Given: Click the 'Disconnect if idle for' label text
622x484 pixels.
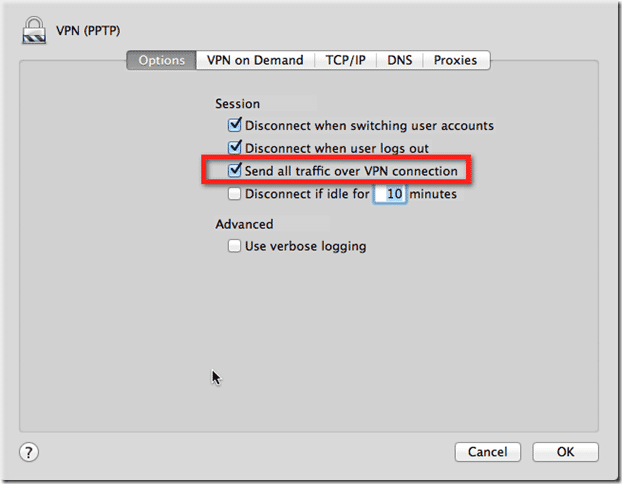Looking at the screenshot, I should (x=307, y=194).
